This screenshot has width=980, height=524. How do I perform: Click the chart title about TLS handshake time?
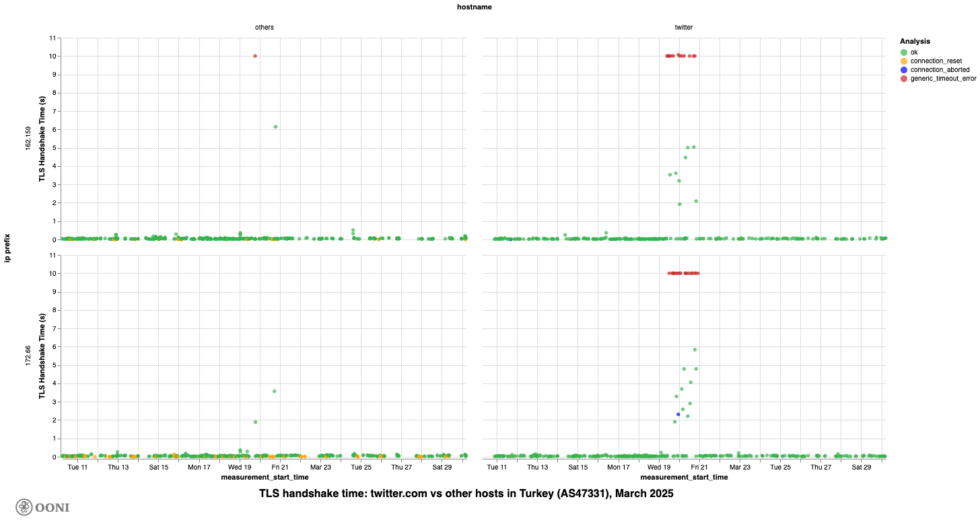tap(466, 494)
